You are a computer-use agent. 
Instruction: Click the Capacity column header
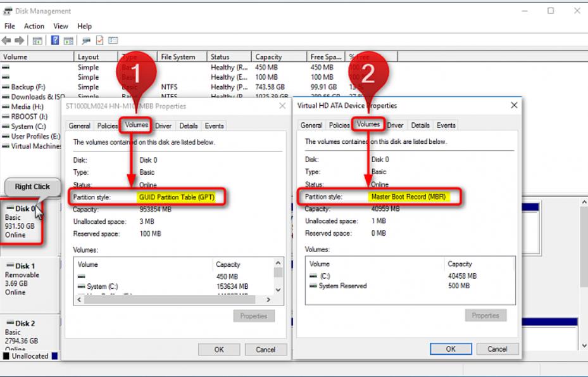coord(268,57)
